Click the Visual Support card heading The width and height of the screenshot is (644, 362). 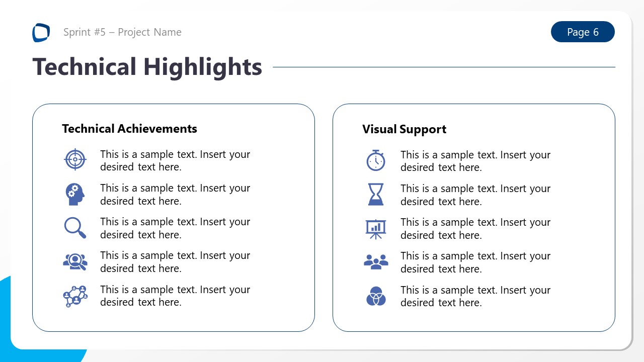tap(404, 129)
